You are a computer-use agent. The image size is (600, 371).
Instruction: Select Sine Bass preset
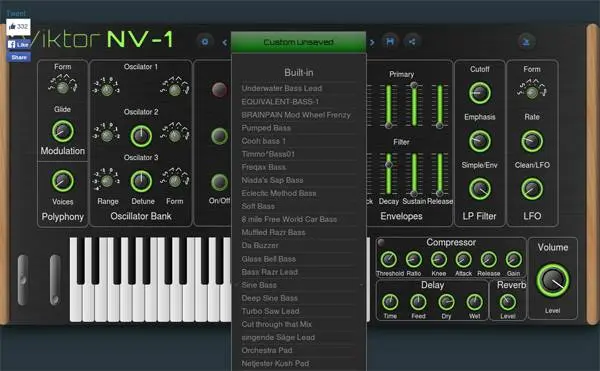tap(298, 285)
